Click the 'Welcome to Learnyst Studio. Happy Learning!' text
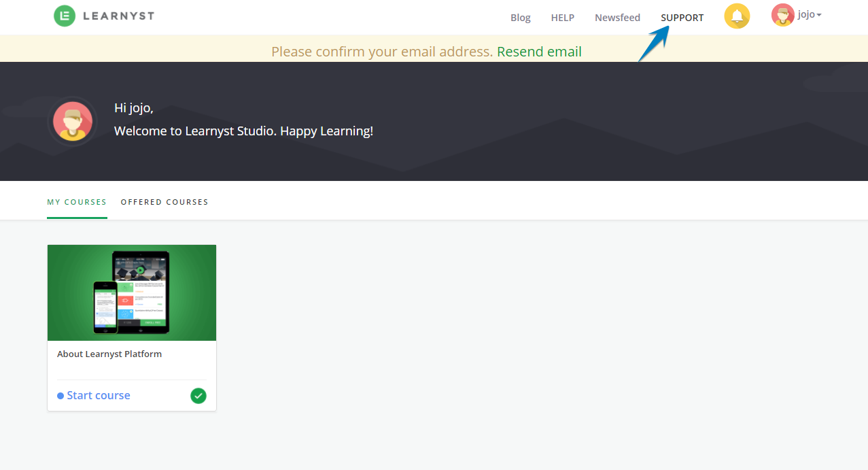This screenshot has height=470, width=868. (x=244, y=131)
